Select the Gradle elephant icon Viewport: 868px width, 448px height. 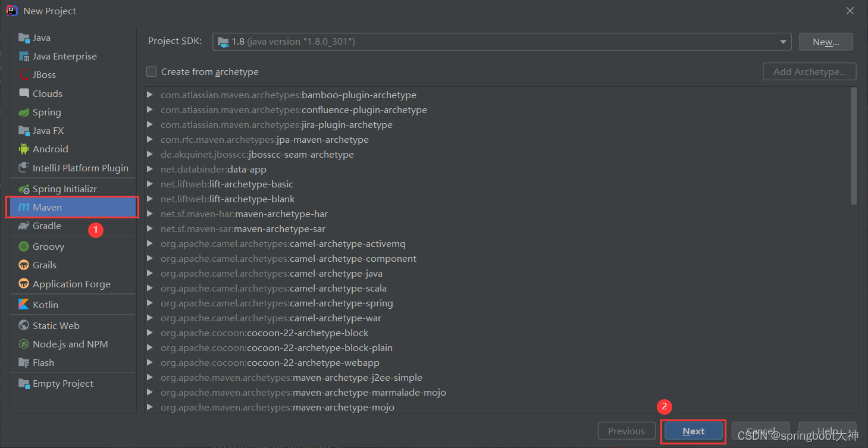24,226
